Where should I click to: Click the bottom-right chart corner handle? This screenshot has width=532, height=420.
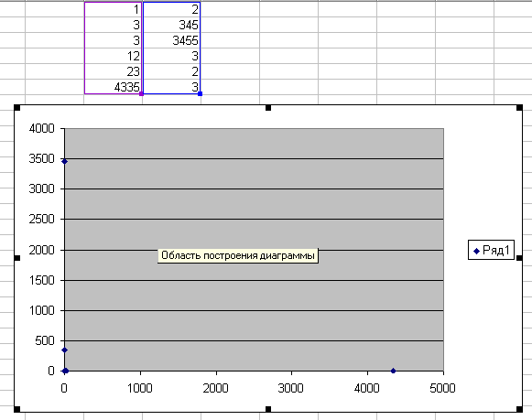(x=519, y=409)
